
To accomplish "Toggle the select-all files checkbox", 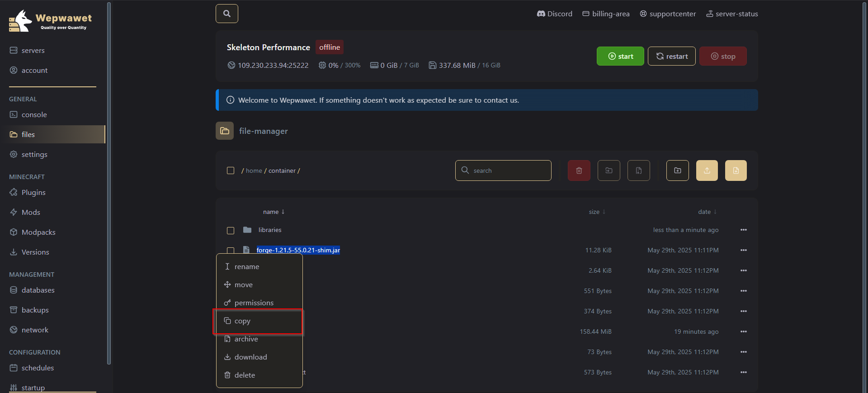I will [231, 170].
